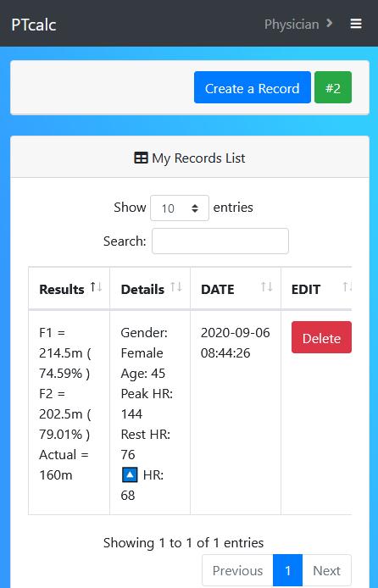Click the table icon beside My Records List
This screenshot has width=378, height=588.
141,158
